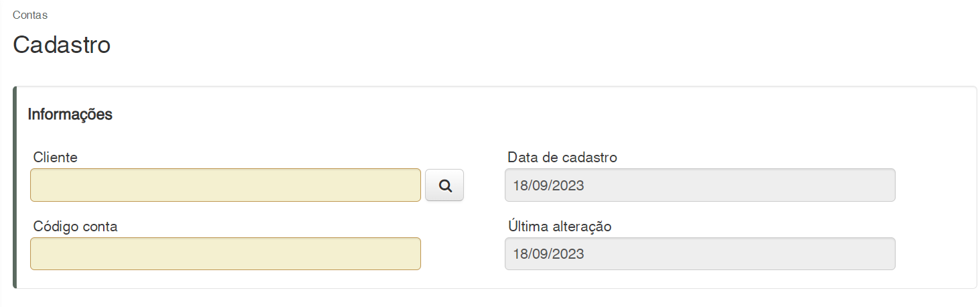Click the Última alteração label
The height and width of the screenshot is (307, 980).
pyautogui.click(x=560, y=227)
